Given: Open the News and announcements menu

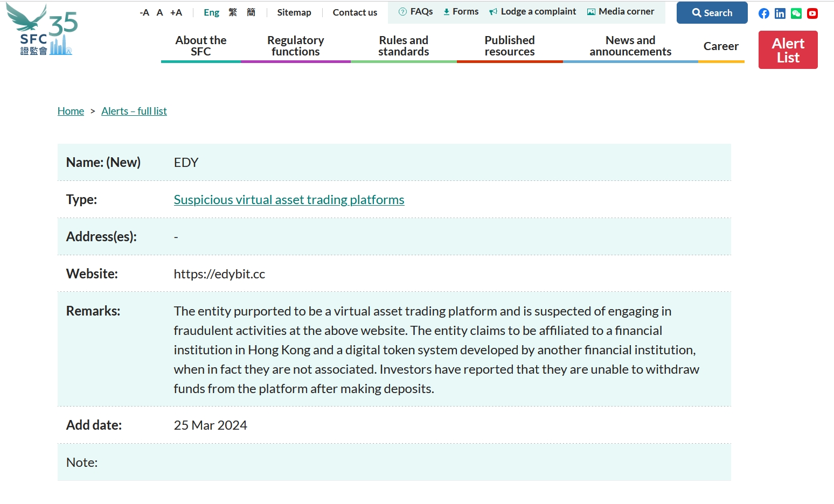Looking at the screenshot, I should [x=630, y=46].
